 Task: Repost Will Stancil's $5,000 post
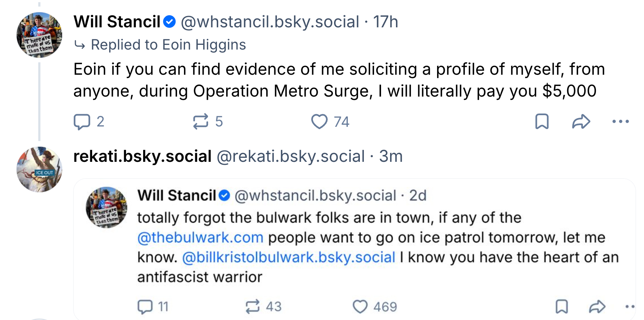[201, 122]
